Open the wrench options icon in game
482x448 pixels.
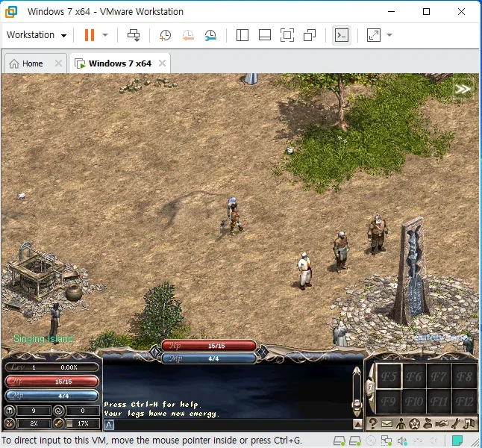point(455,423)
